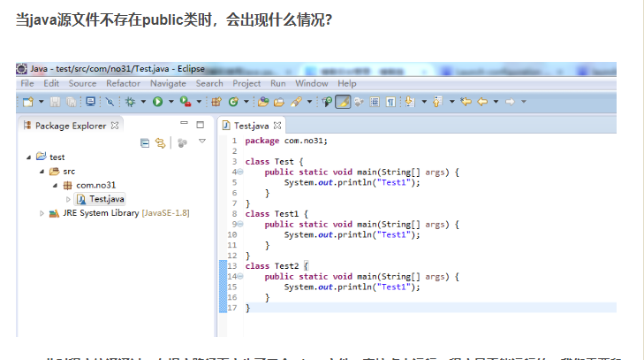The width and height of the screenshot is (644, 360).
Task: Click the Open Task folder icon
Action: pyautogui.click(x=279, y=102)
